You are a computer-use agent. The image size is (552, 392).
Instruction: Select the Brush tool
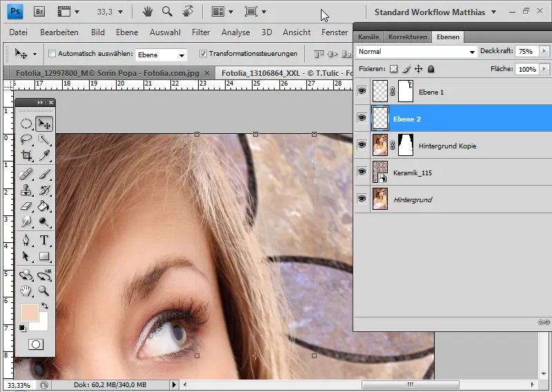click(x=44, y=175)
